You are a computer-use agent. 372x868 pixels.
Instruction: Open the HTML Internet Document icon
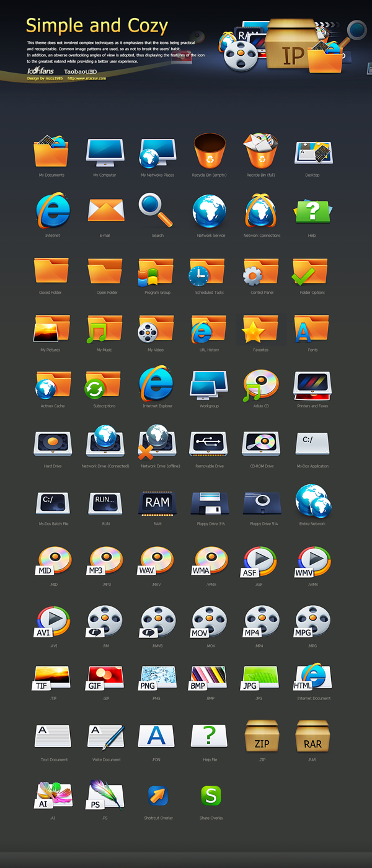tap(312, 677)
